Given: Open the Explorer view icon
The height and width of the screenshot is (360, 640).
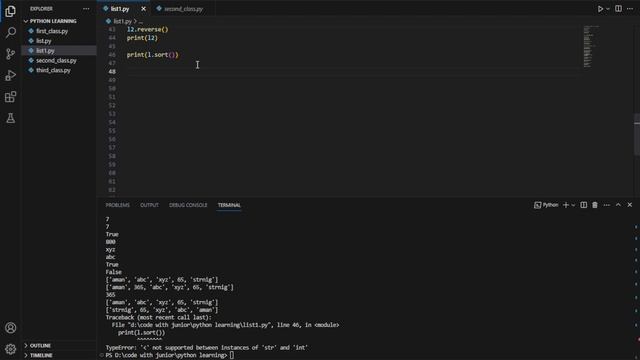Looking at the screenshot, I should (x=11, y=11).
